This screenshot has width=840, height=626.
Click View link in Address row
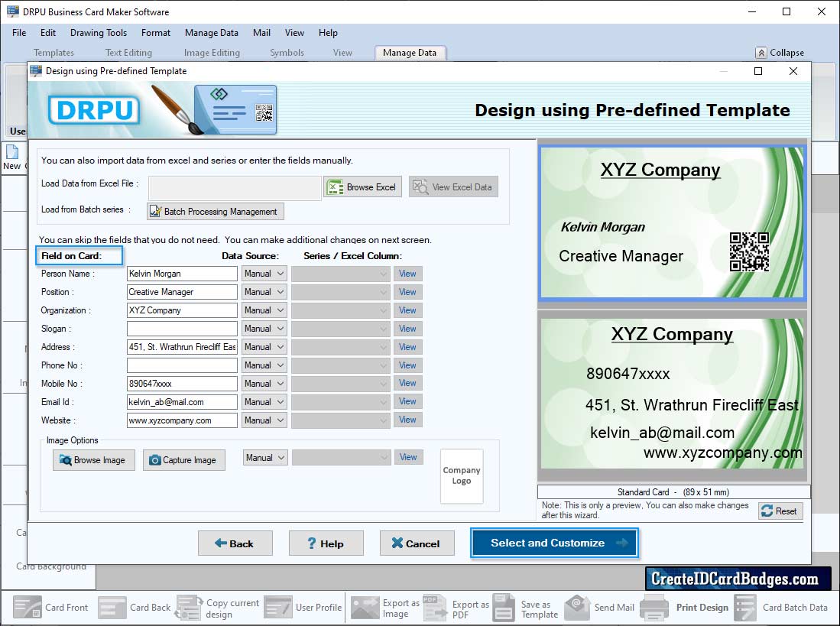[407, 347]
